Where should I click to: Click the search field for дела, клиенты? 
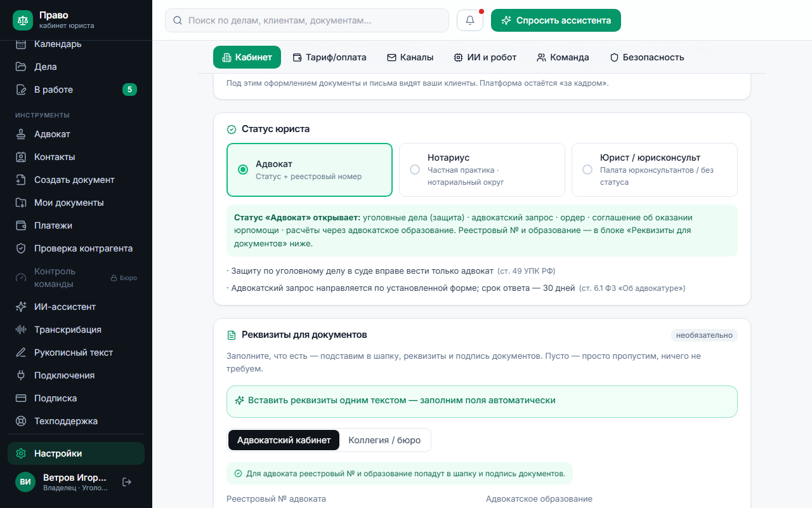coord(307,20)
